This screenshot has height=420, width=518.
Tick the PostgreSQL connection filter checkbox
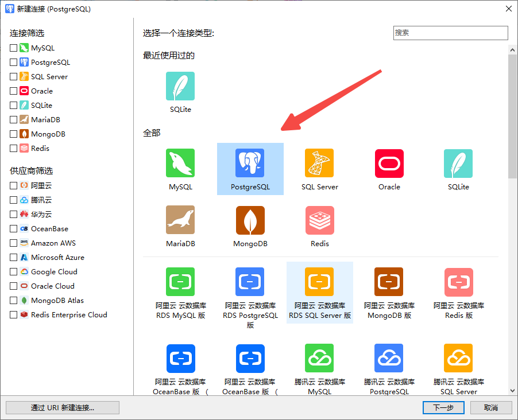[x=14, y=62]
